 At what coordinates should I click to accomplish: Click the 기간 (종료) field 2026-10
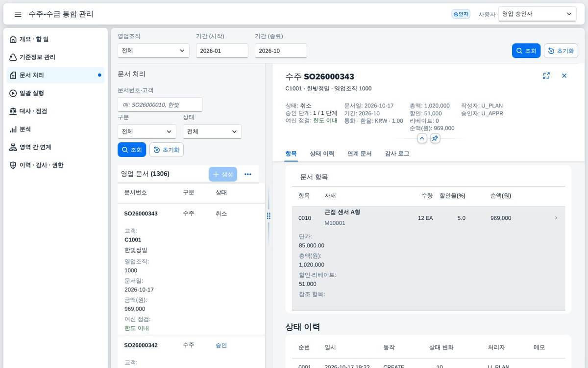(281, 51)
